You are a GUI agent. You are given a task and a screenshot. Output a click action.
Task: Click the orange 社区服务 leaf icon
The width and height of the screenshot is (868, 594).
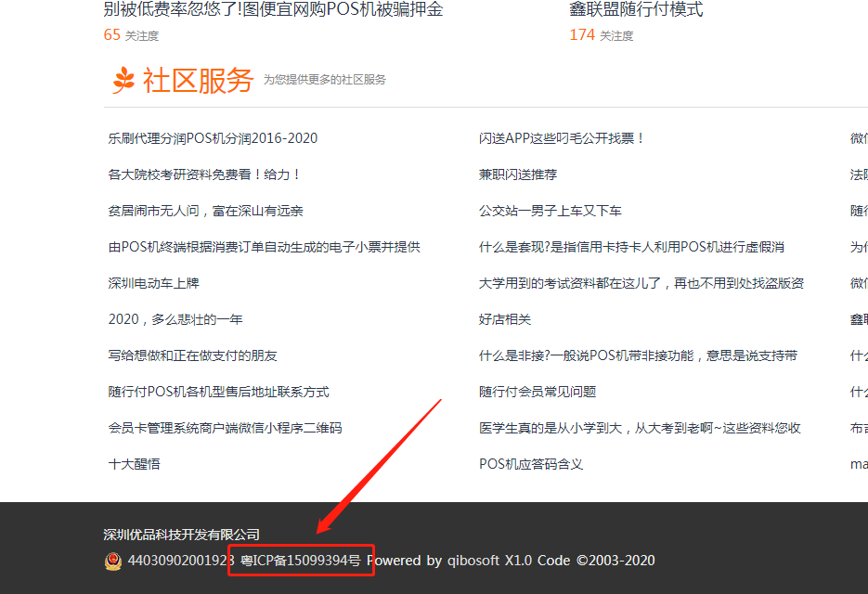point(123,81)
